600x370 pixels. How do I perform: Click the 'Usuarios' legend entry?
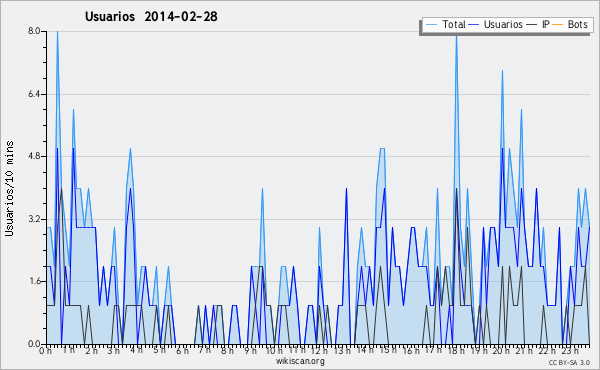[496, 24]
